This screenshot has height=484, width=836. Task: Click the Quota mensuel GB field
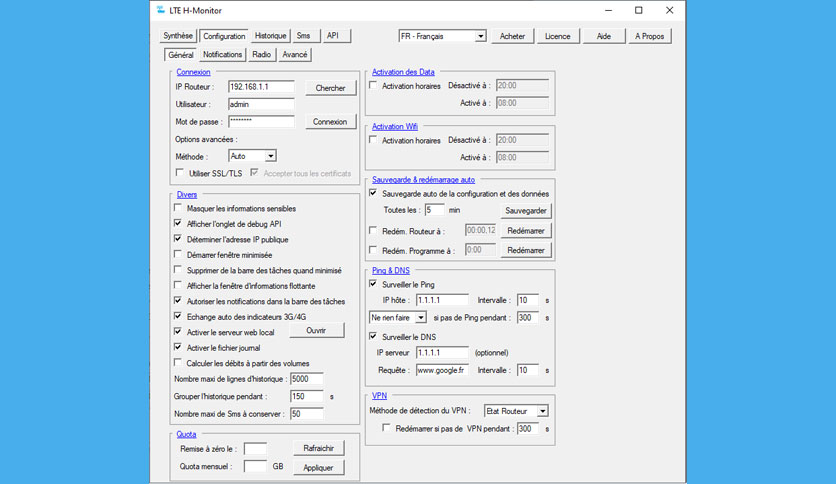point(255,466)
